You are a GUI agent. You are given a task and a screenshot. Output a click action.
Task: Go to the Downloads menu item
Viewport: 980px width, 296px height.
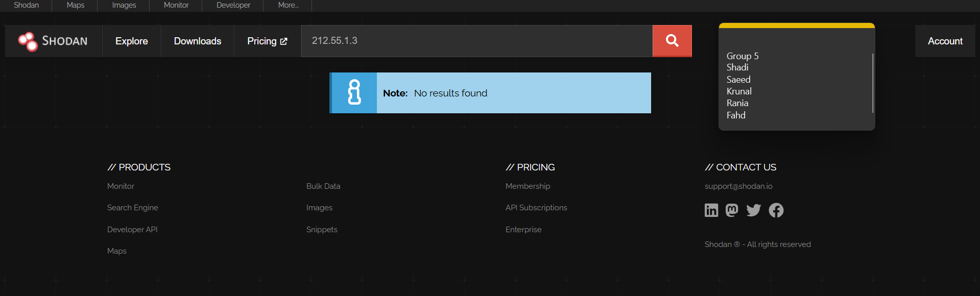tap(198, 41)
